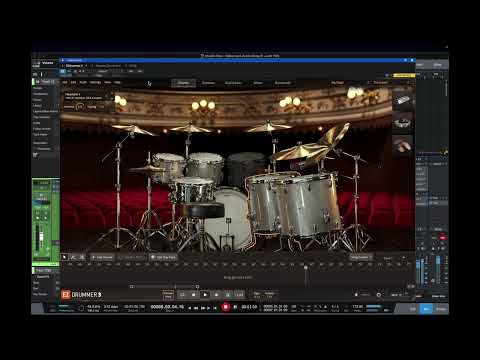This screenshot has width=480, height=360.
Task: Switch to the Grooves tab
Action: (208, 83)
